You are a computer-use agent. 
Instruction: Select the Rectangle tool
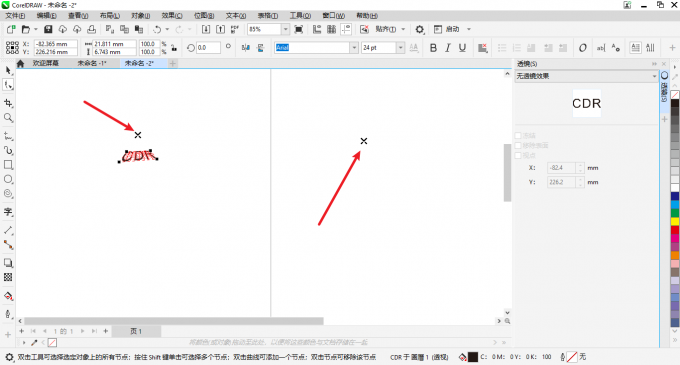click(x=8, y=165)
